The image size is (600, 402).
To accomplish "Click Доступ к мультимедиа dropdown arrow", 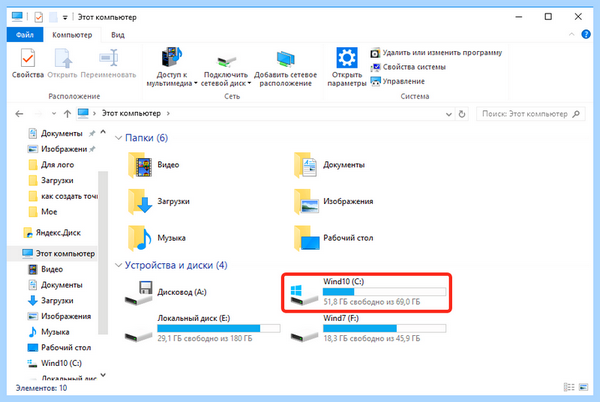I will click(196, 83).
